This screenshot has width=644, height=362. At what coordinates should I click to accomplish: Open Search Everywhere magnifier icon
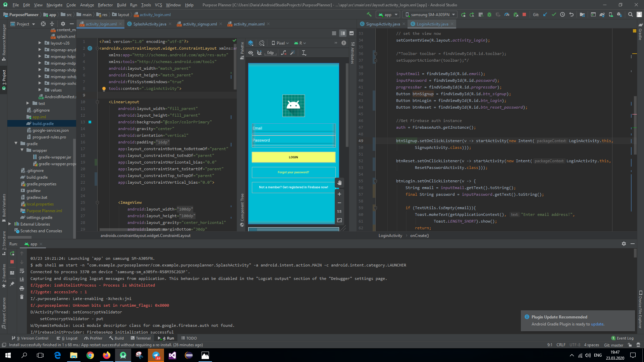point(630,14)
